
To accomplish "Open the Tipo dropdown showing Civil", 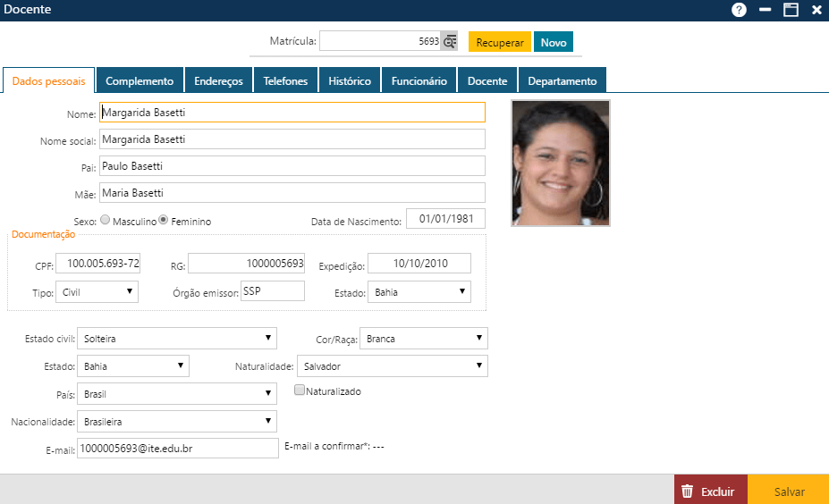I will [97, 291].
